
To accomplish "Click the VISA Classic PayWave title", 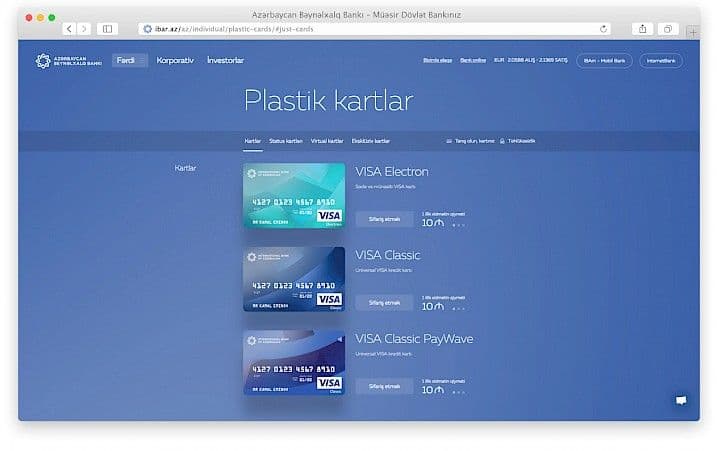I will tap(414, 339).
